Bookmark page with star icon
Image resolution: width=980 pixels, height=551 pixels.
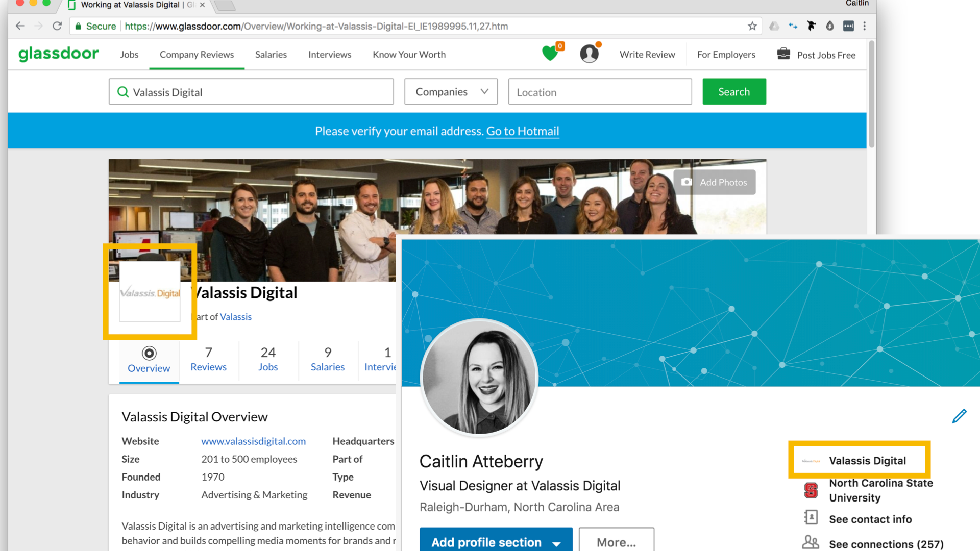pos(752,26)
